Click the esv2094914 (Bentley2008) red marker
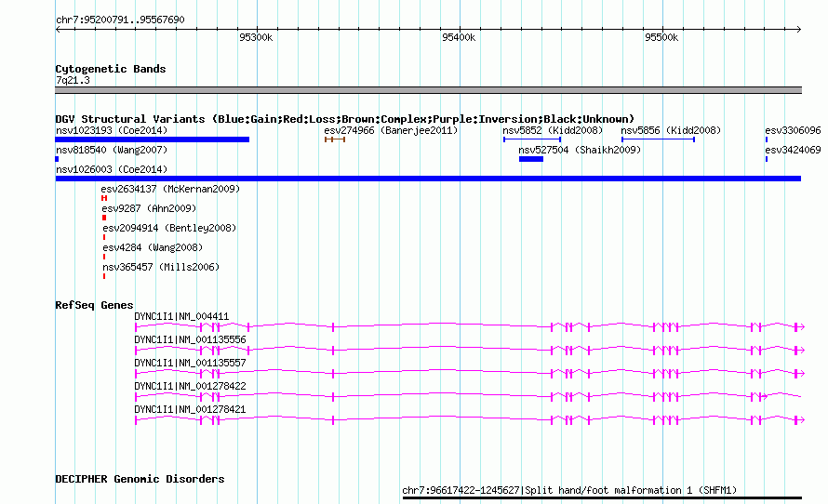Screen dimensions: 828x504 104,237
